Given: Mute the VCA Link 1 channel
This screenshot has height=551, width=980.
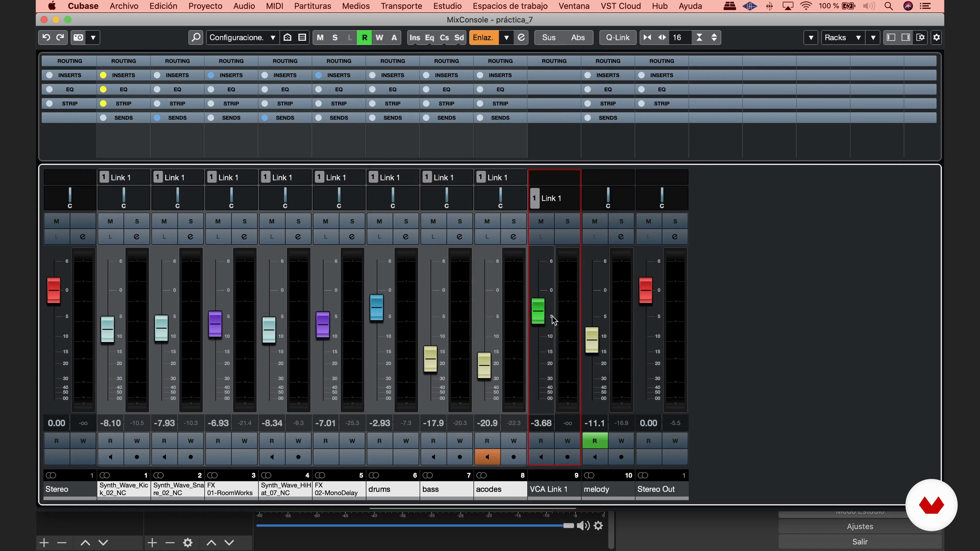Looking at the screenshot, I should tap(541, 221).
